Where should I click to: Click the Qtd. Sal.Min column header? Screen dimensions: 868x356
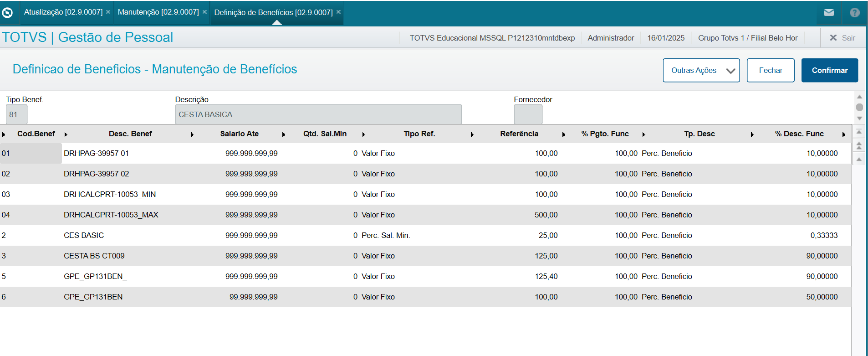(x=325, y=134)
